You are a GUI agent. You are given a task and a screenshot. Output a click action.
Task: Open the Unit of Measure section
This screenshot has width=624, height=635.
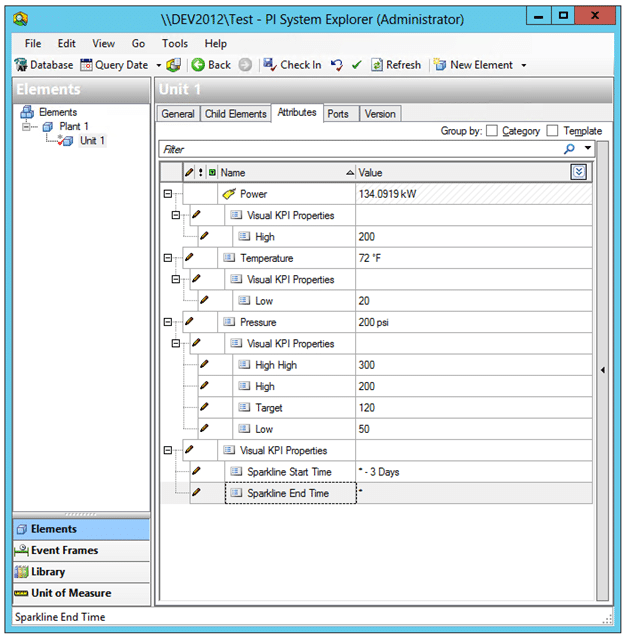(x=70, y=593)
